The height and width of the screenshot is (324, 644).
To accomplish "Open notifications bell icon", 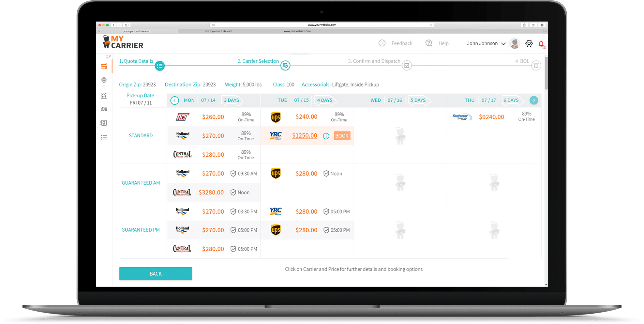I will (x=541, y=44).
